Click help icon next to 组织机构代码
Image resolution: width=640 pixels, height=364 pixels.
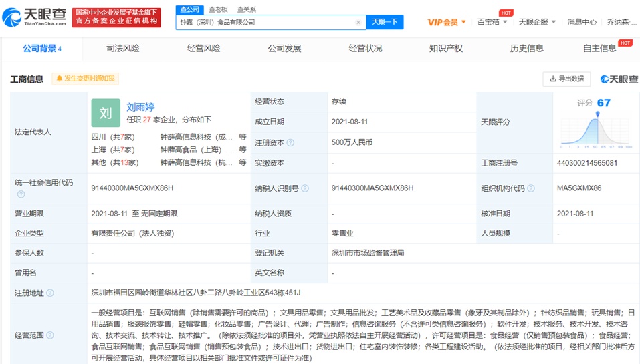(531, 188)
